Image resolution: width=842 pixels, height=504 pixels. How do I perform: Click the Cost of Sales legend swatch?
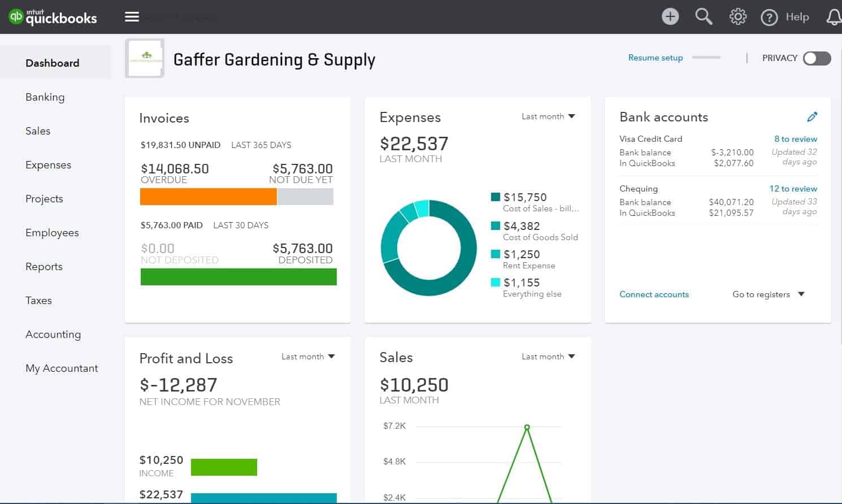pyautogui.click(x=496, y=197)
